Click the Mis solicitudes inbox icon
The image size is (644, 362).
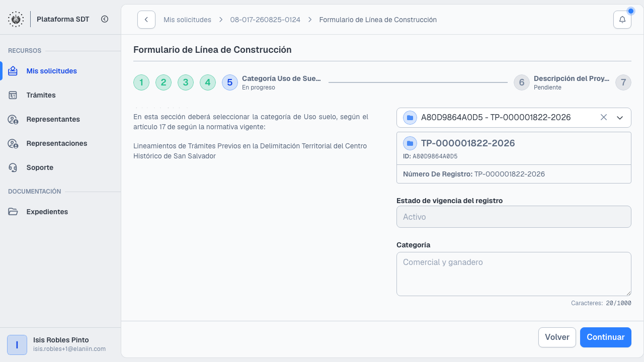(13, 71)
